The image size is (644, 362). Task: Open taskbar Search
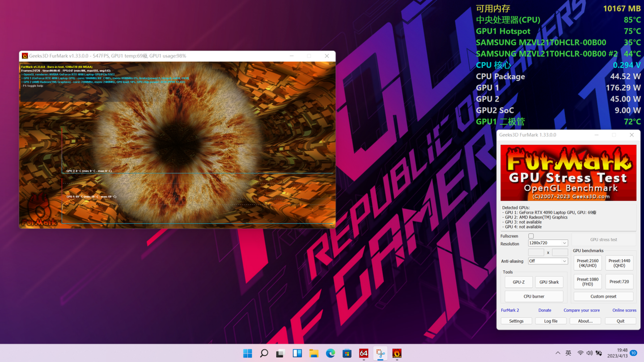click(264, 354)
